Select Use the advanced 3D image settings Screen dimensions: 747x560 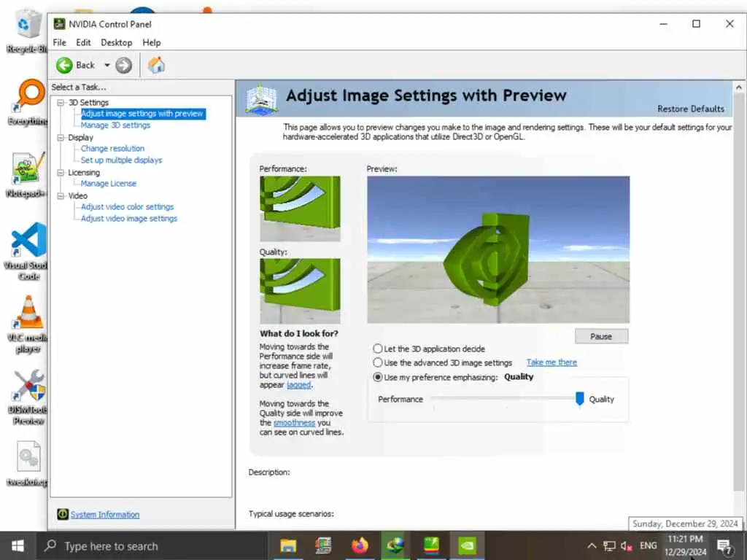[378, 362]
